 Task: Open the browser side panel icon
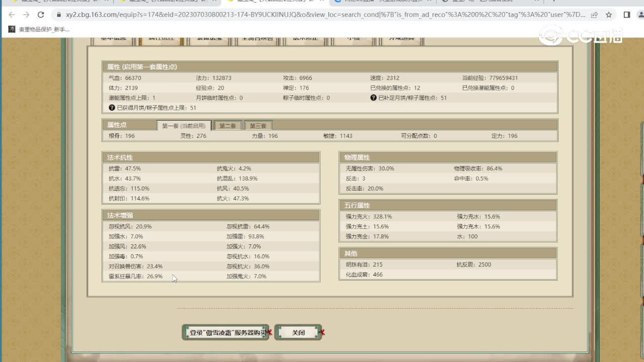[626, 15]
